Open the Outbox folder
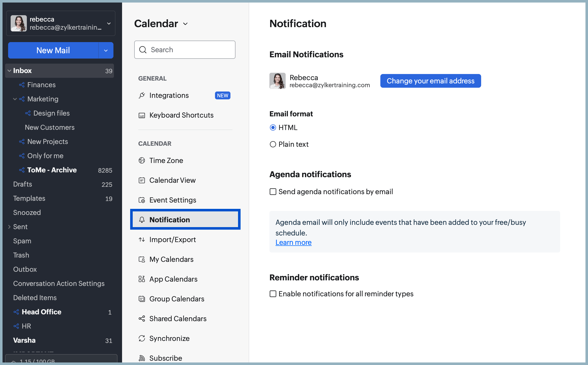The height and width of the screenshot is (365, 588). 60,269
